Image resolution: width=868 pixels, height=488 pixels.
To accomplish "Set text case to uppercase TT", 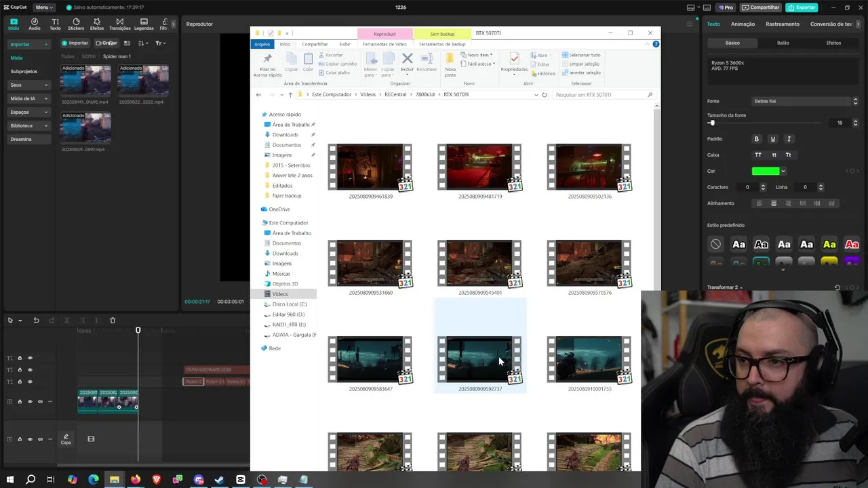I will [758, 155].
